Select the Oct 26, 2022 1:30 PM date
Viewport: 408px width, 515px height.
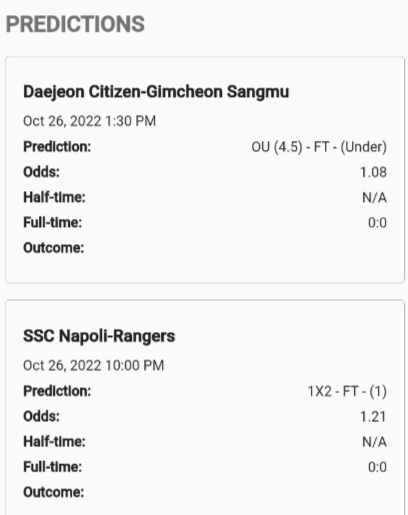point(89,121)
